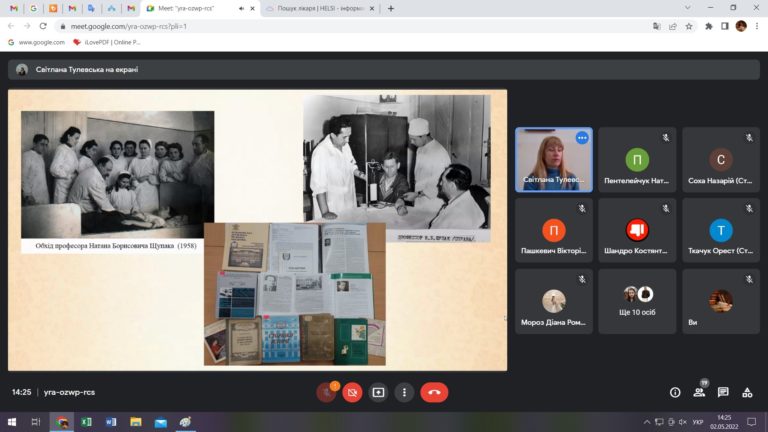Open more options three-dot menu in call bar
Screen dimensions: 768x432
point(404,392)
